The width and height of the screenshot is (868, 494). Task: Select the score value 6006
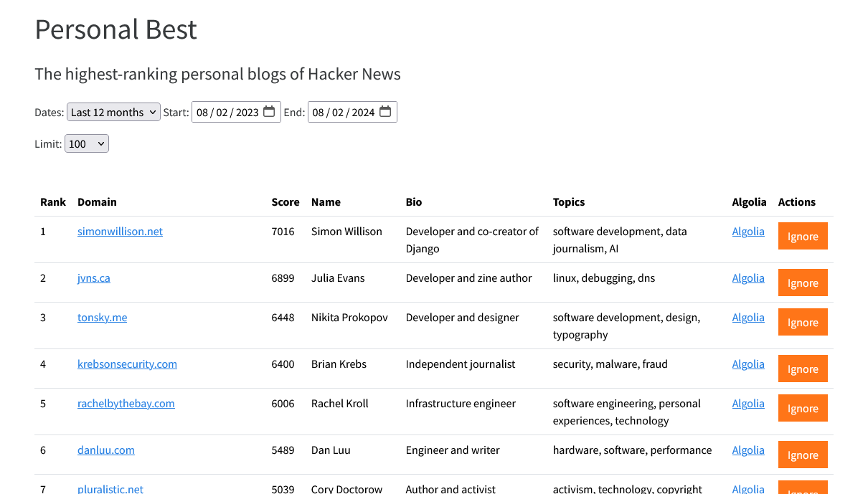click(x=283, y=404)
